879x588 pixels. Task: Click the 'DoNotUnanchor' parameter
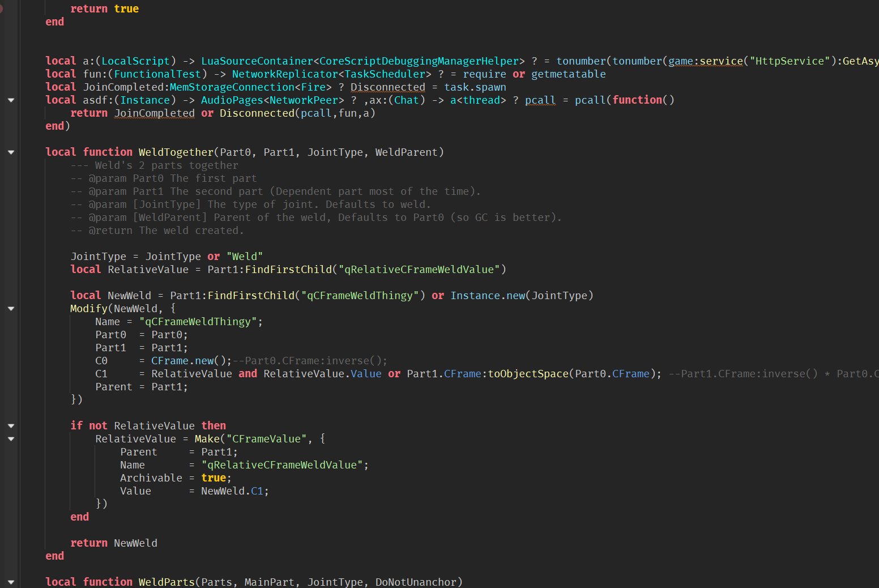pyautogui.click(x=416, y=582)
